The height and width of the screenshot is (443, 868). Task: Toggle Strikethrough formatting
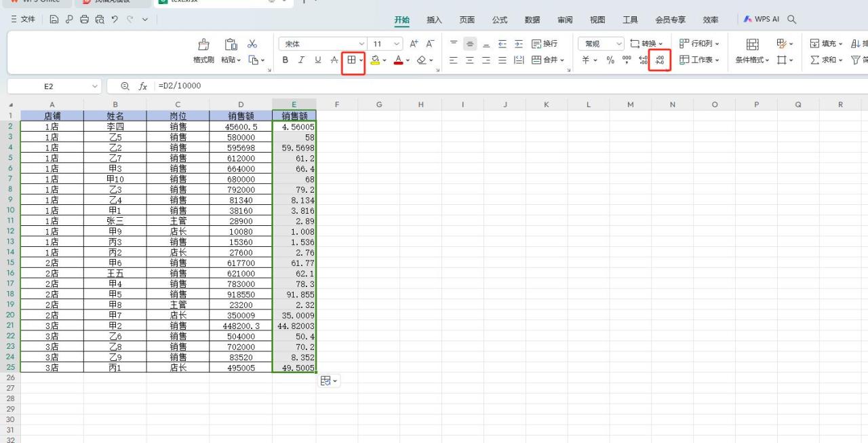pyautogui.click(x=334, y=60)
